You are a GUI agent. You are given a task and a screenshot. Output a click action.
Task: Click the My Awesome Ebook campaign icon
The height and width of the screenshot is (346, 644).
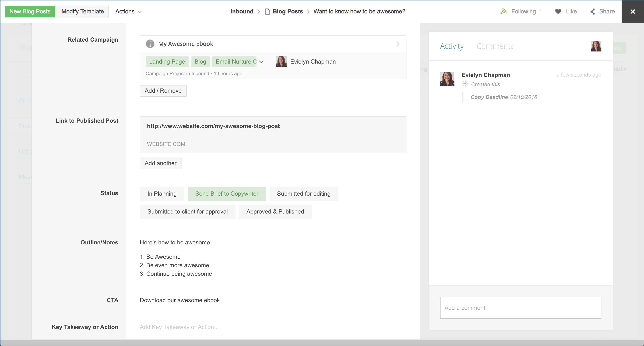[150, 44]
